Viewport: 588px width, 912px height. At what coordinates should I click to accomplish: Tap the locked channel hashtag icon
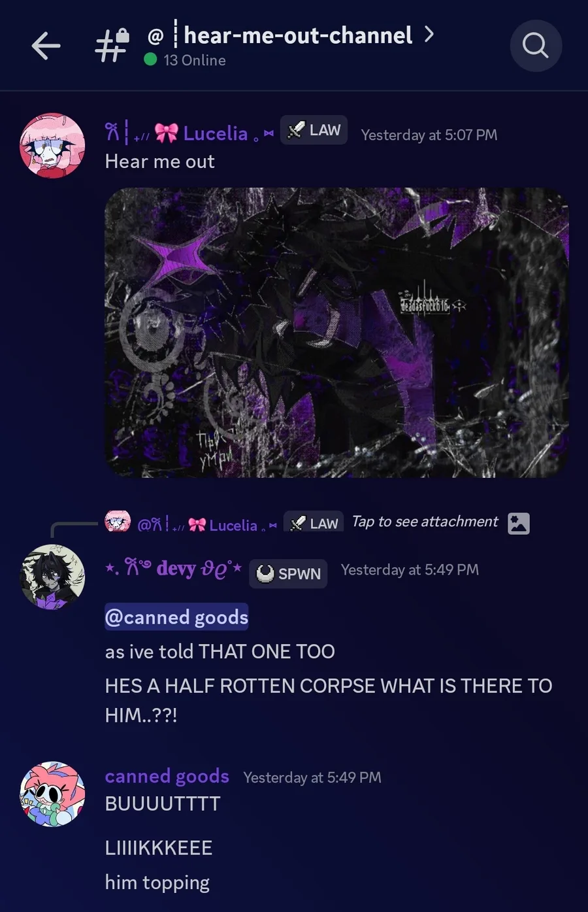(x=112, y=44)
